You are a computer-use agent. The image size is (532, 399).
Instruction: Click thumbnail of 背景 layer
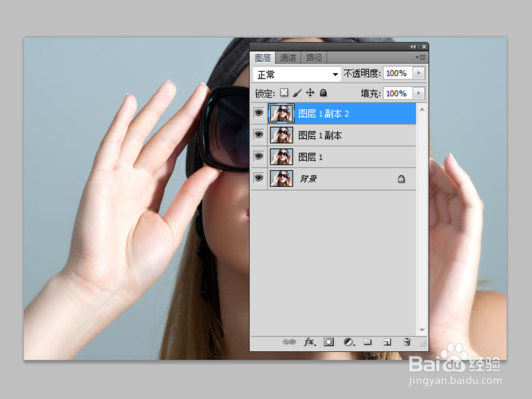tap(281, 178)
